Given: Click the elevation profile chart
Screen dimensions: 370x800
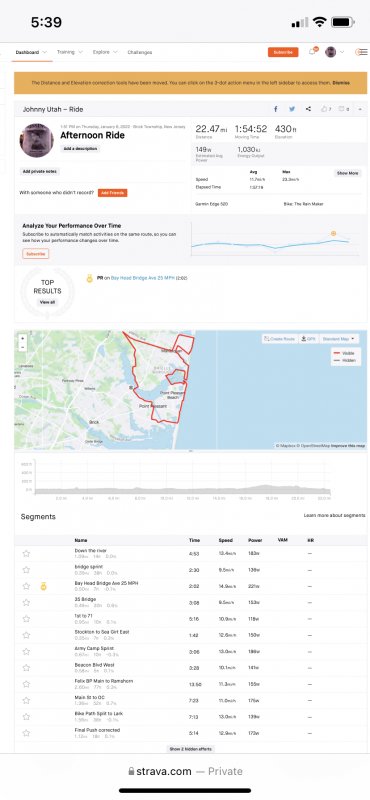Looking at the screenshot, I should coord(182,480).
